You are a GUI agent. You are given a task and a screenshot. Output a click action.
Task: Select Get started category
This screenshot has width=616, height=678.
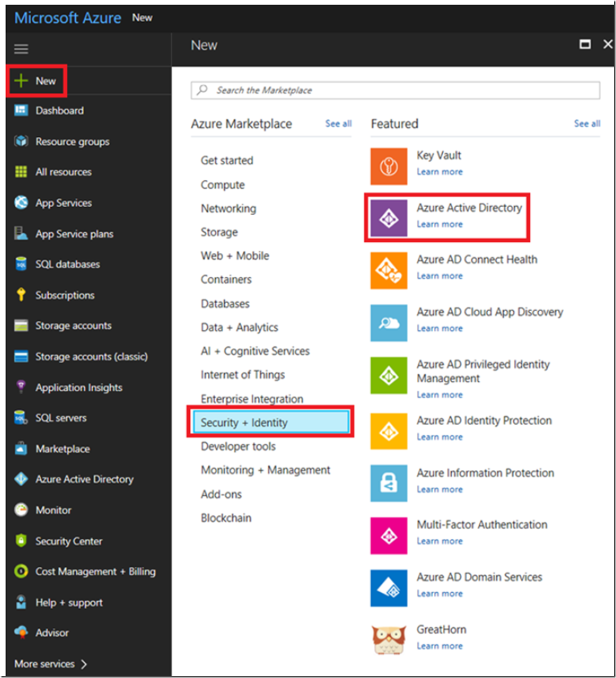tap(227, 160)
